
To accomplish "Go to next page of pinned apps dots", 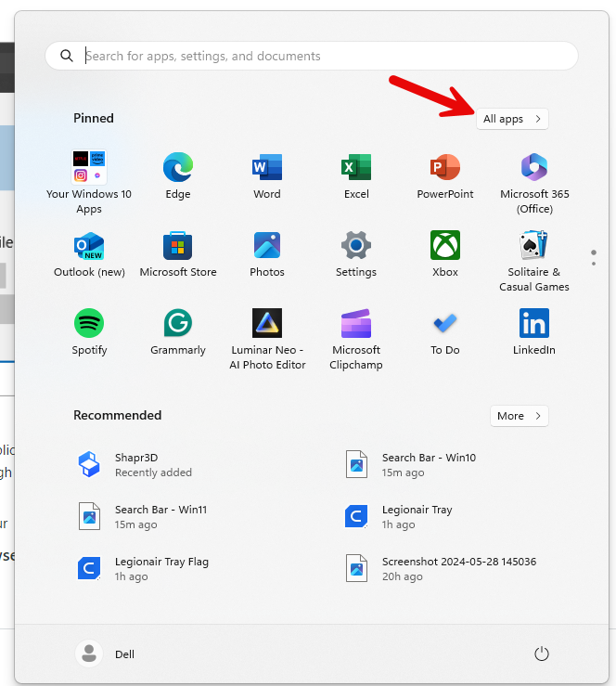I will [x=593, y=263].
